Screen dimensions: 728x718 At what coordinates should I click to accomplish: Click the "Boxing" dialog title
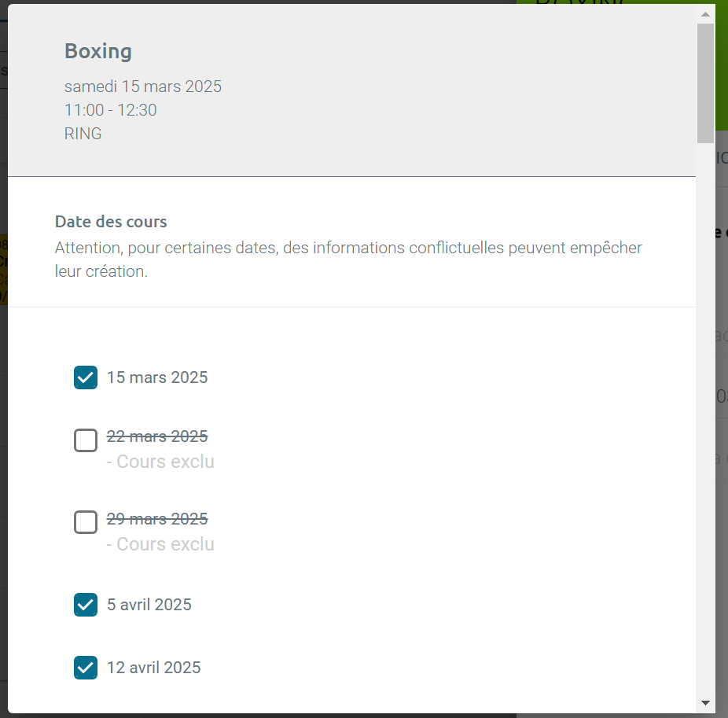pyautogui.click(x=98, y=51)
